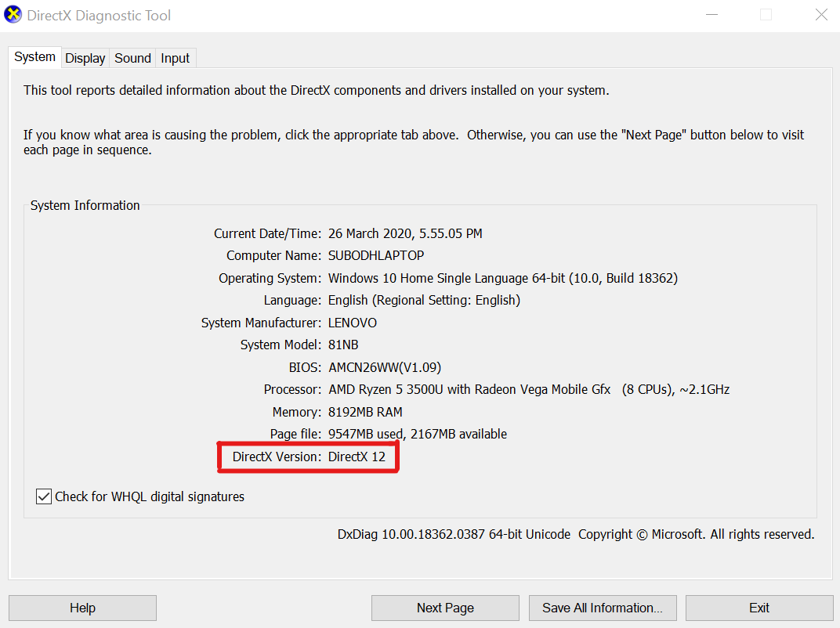Minimize the DirectX Diagnostic Tool window
840x628 pixels.
(x=711, y=15)
